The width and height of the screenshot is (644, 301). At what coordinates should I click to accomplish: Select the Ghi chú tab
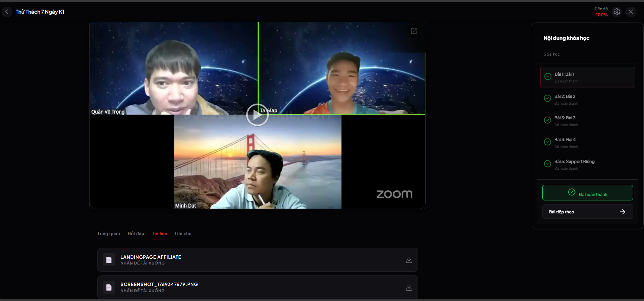coord(183,234)
